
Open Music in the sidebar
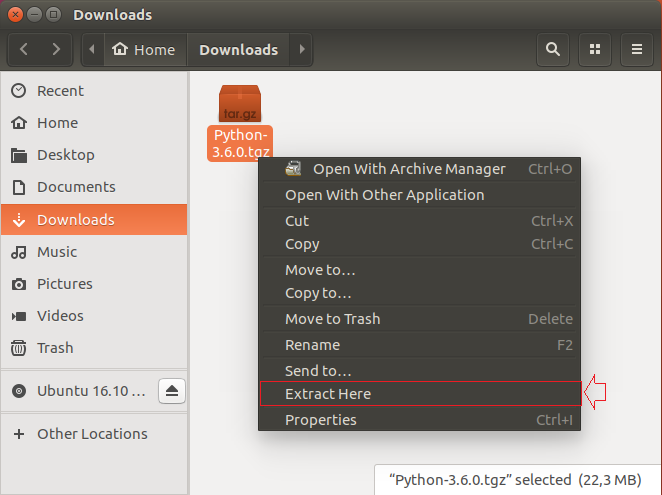94,252
